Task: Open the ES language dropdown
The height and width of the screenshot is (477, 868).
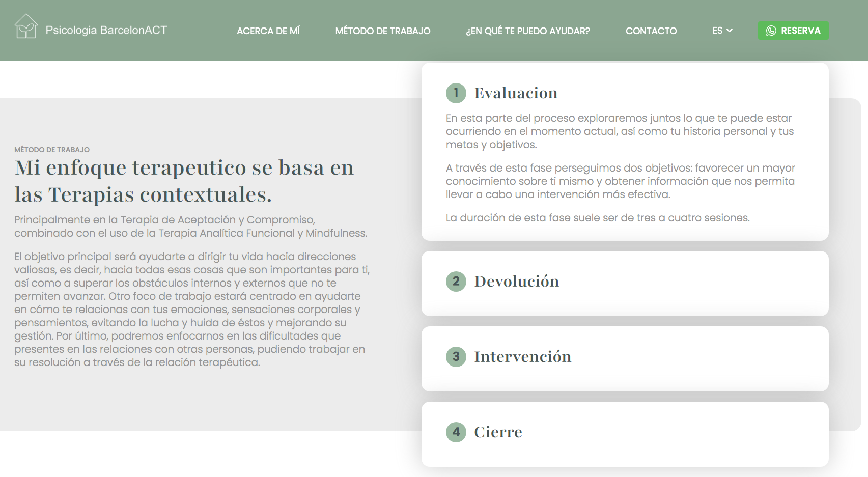Action: (722, 31)
